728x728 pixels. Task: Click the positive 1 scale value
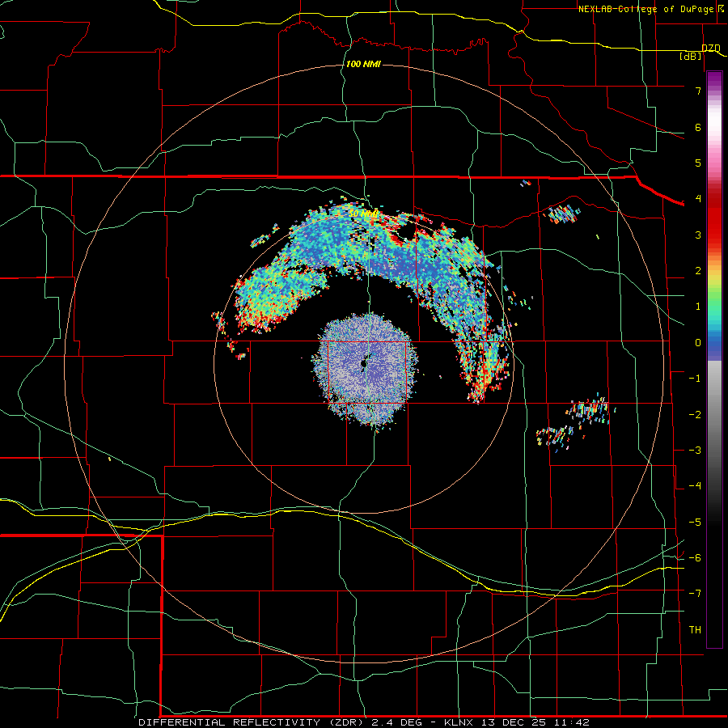point(698,307)
